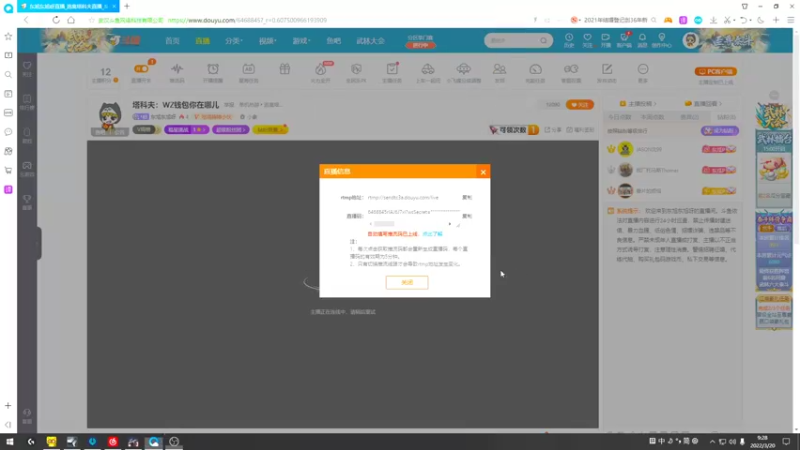Click the sidebar shopping cart icon
This screenshot has height=450, width=800.
(8, 170)
